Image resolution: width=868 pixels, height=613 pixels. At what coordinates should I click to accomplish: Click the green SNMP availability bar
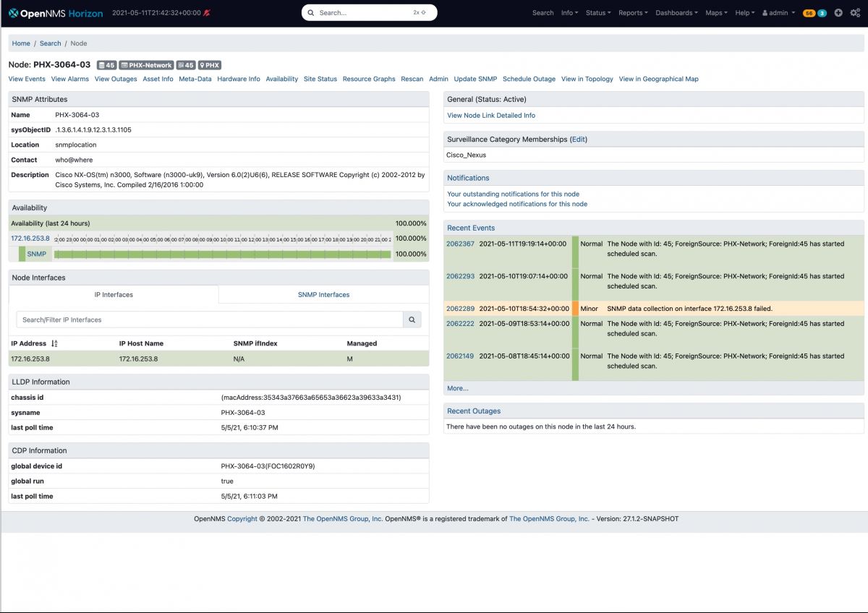pyautogui.click(x=217, y=254)
